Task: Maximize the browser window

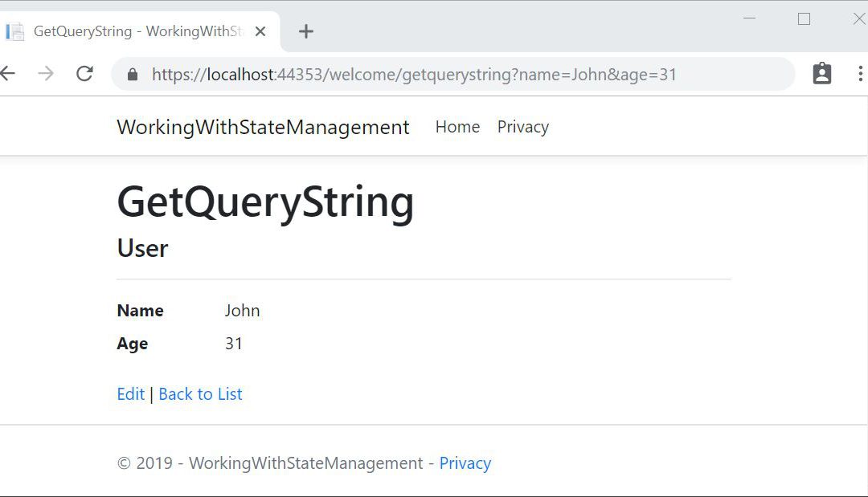Action: (x=804, y=18)
